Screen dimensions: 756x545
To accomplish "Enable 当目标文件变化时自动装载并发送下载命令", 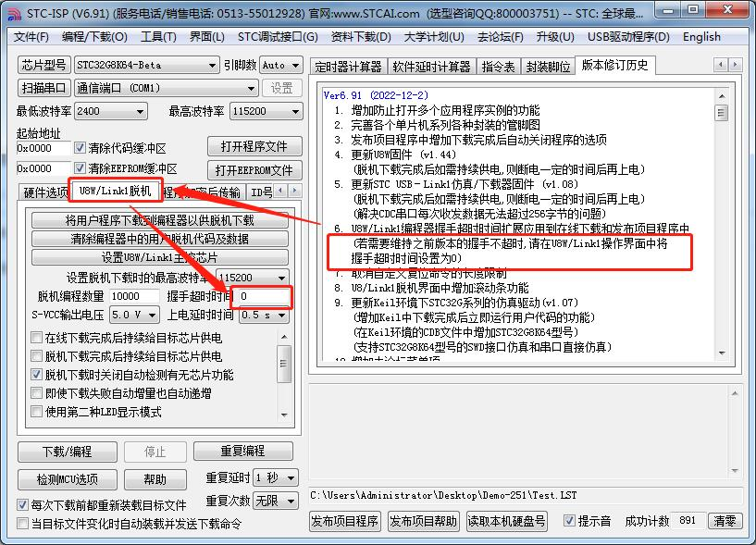I will coord(22,524).
